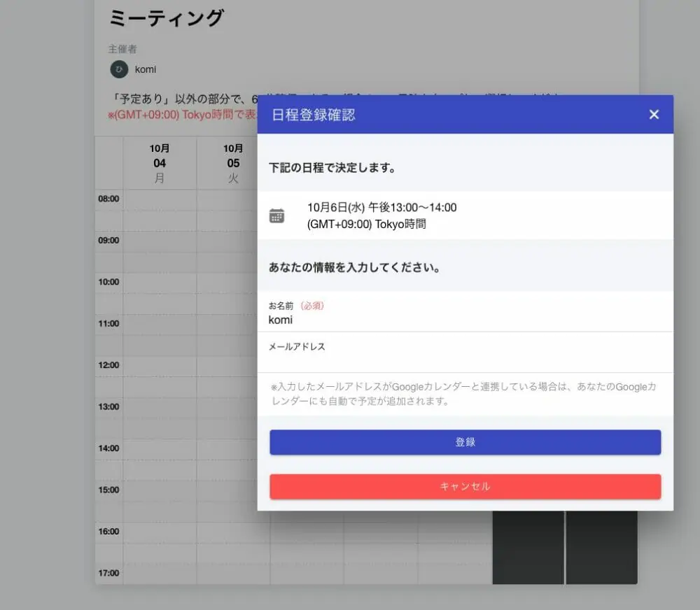This screenshot has height=610, width=700.
Task: Choose the 16:00 slot on Monday 10月04
Action: coord(160,532)
